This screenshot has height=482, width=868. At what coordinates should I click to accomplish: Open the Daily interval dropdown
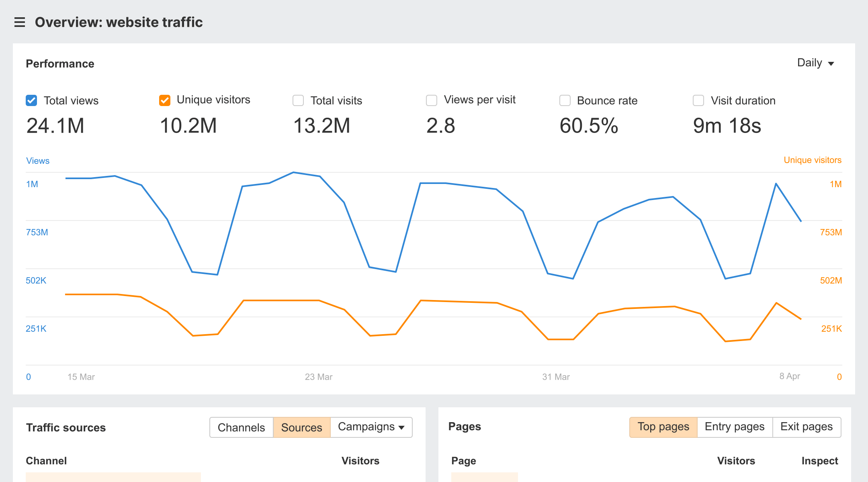pos(816,63)
